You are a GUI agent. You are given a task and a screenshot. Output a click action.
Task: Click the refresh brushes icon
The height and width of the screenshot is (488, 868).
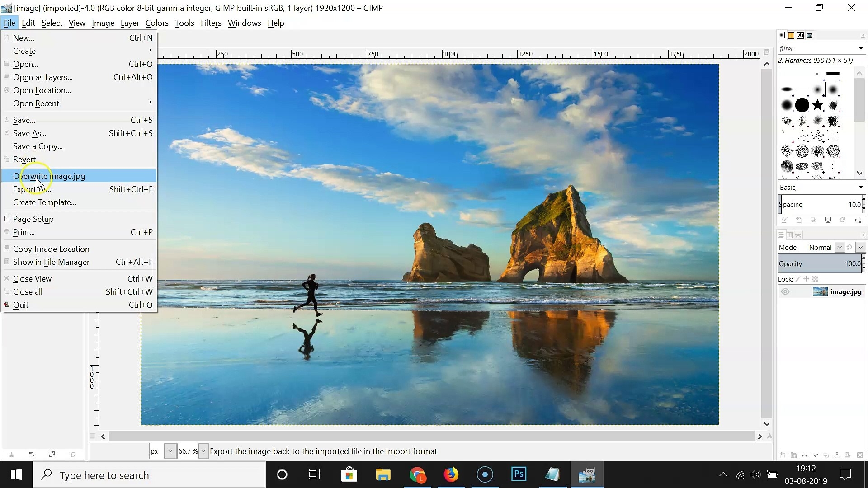pos(842,220)
